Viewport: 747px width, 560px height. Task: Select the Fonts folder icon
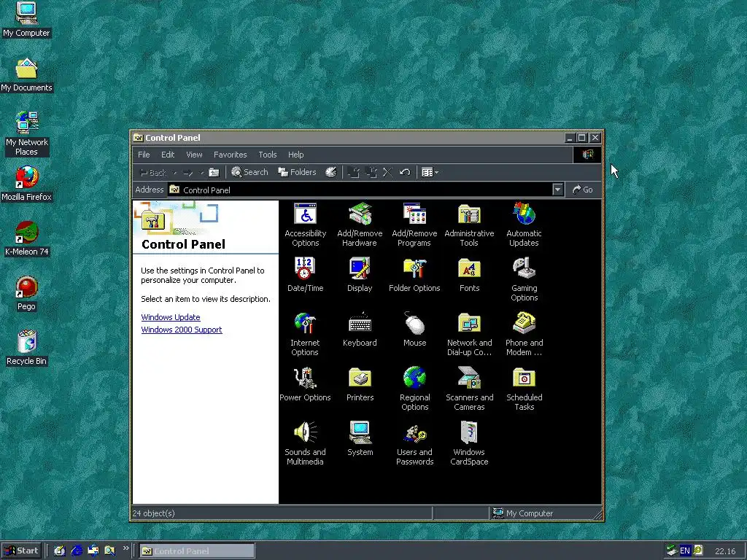point(469,275)
